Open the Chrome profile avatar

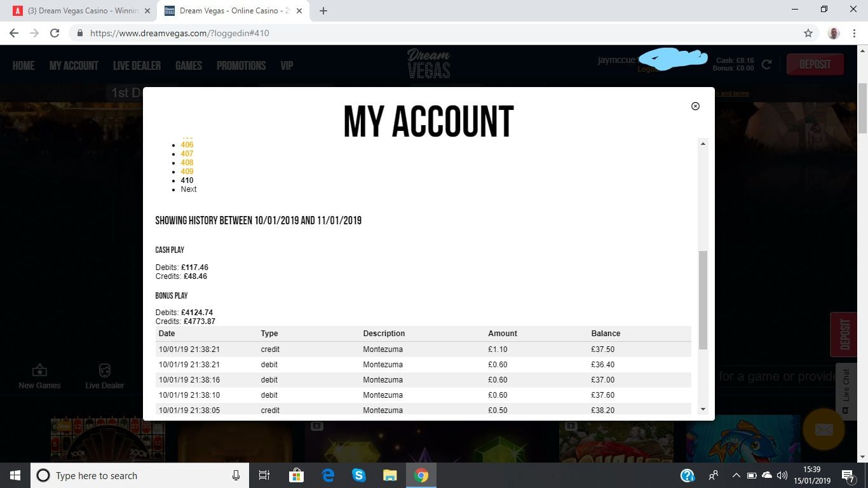point(834,33)
